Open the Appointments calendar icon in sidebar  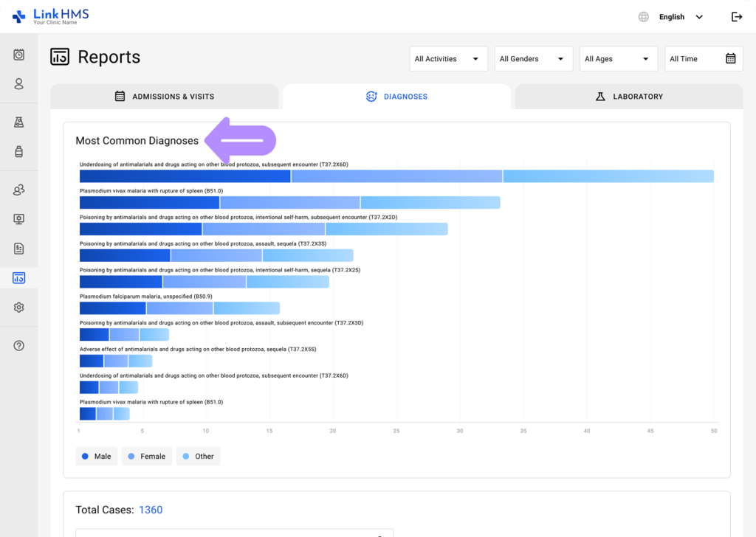pyautogui.click(x=18, y=55)
